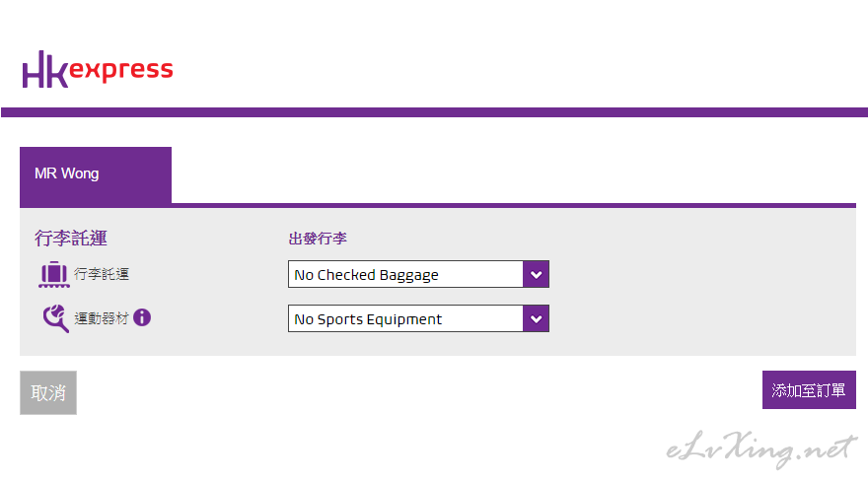The width and height of the screenshot is (868, 482).
Task: Expand the checked baggage dropdown arrow
Action: 536,274
